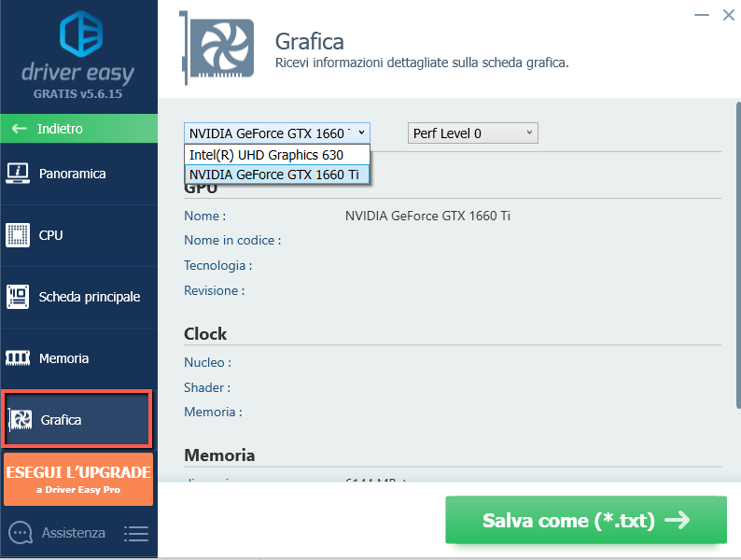Click the GRATIS v5.6.15 version text

pyautogui.click(x=78, y=94)
